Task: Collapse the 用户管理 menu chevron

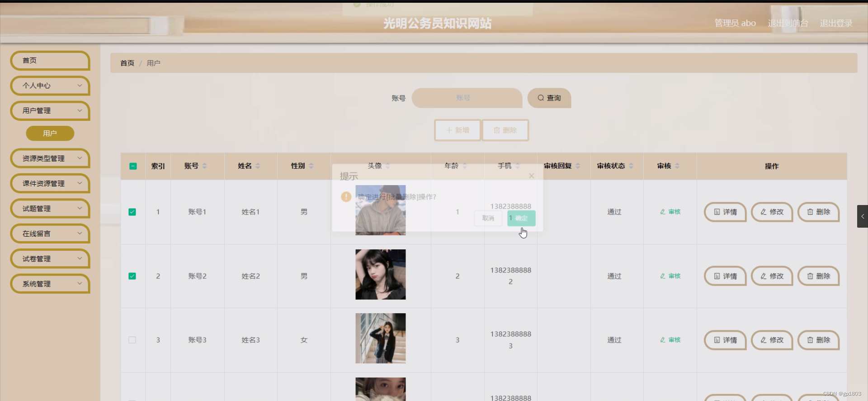Action: [80, 110]
